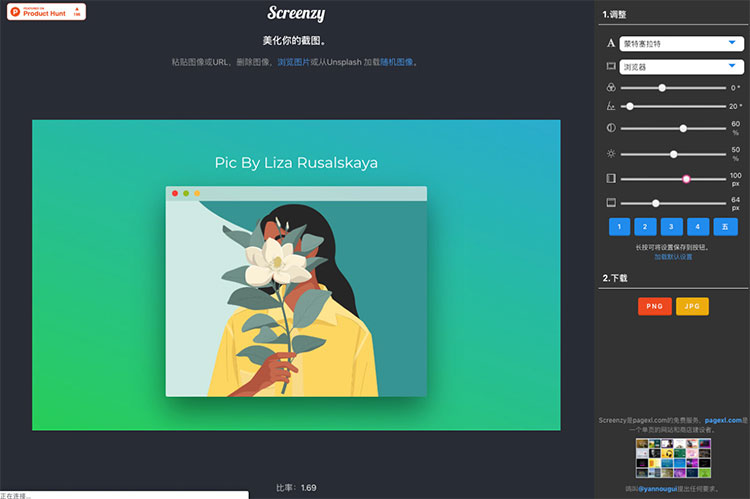Click the browser frame type icon
The image size is (750, 499).
[x=611, y=67]
